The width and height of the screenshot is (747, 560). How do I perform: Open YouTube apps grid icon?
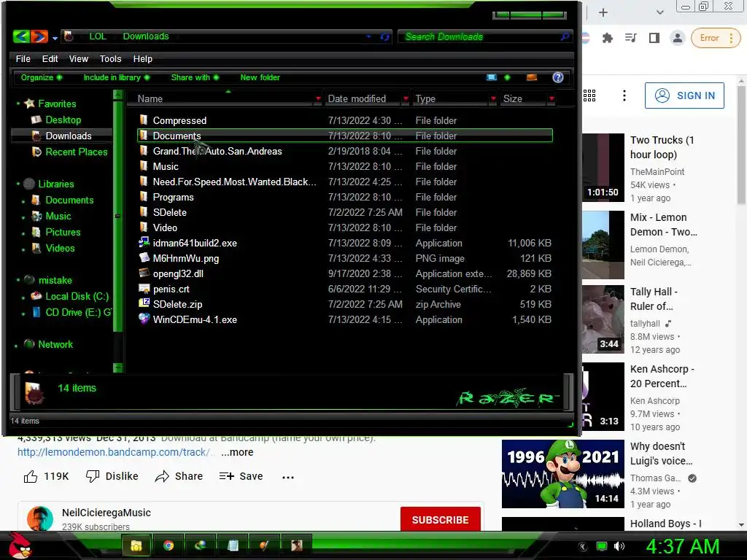click(x=589, y=96)
